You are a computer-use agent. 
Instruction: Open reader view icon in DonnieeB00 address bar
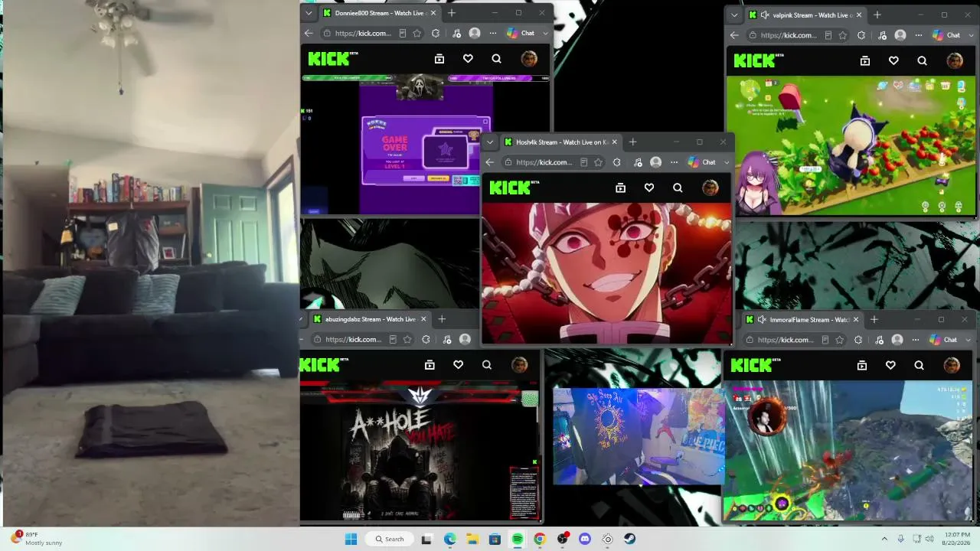coord(403,34)
